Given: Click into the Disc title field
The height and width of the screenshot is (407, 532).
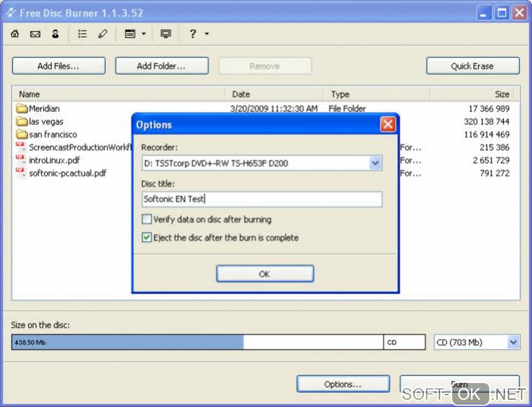Looking at the screenshot, I should point(262,199).
